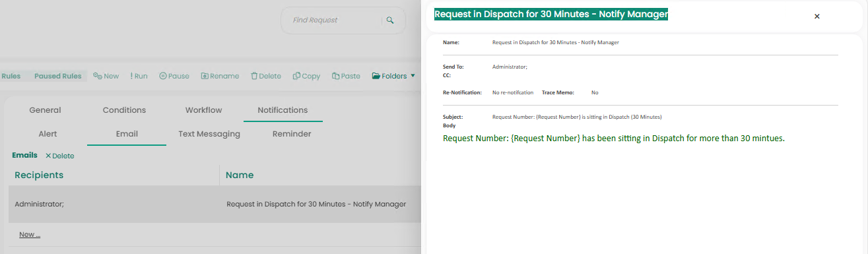
Task: Click the highlighted panel title text
Action: (x=551, y=14)
